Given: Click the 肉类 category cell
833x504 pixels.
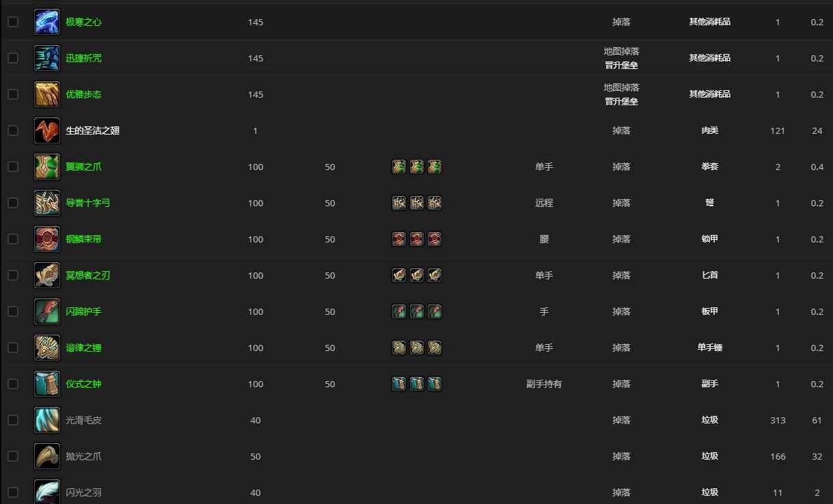Looking at the screenshot, I should (x=709, y=130).
